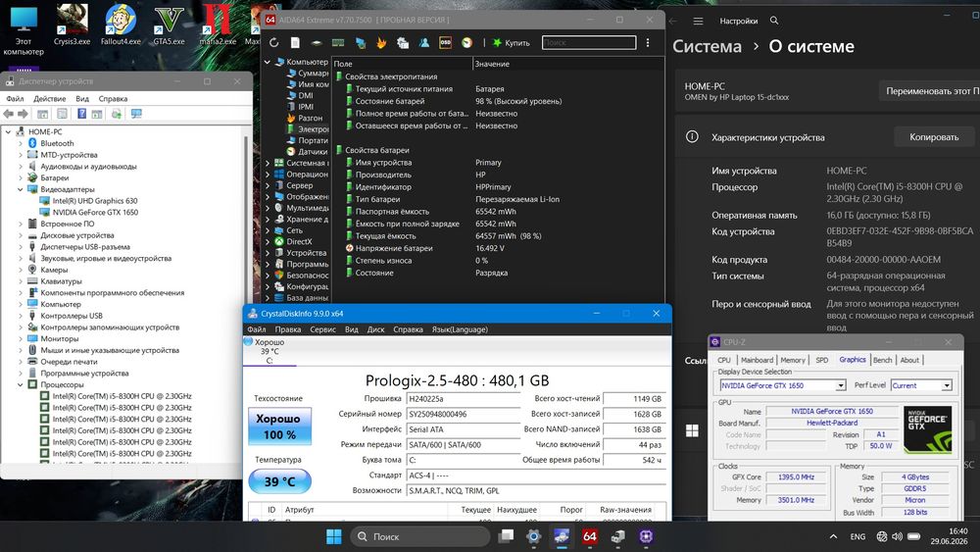This screenshot has height=552, width=980.
Task: Click Device Manager properties toolbar icon
Action: point(62,114)
